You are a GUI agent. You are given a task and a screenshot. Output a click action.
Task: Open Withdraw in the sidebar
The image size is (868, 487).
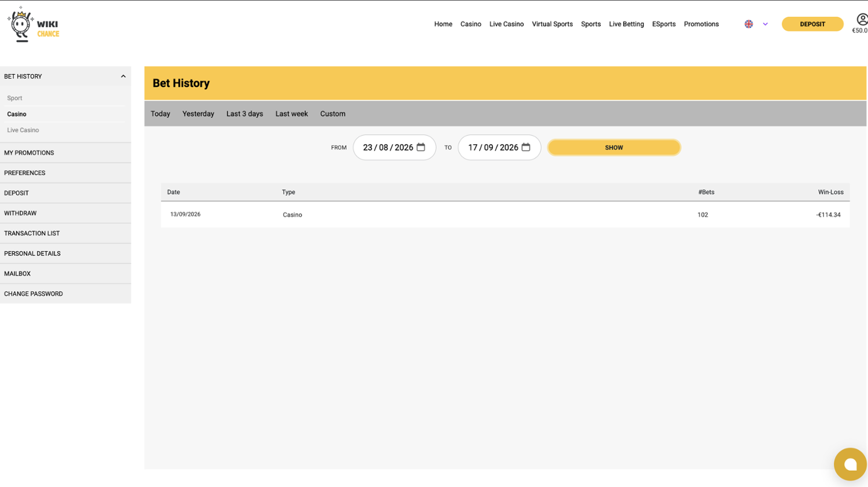65,213
